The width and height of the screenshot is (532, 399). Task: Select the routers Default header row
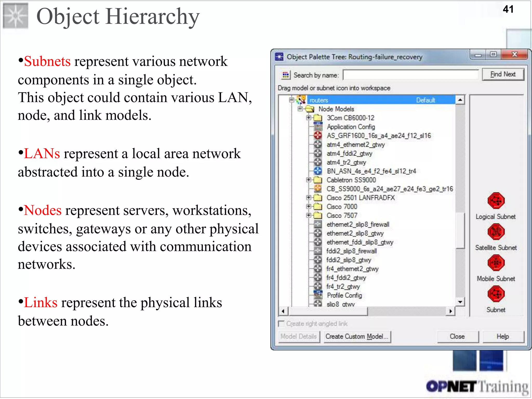(381, 100)
